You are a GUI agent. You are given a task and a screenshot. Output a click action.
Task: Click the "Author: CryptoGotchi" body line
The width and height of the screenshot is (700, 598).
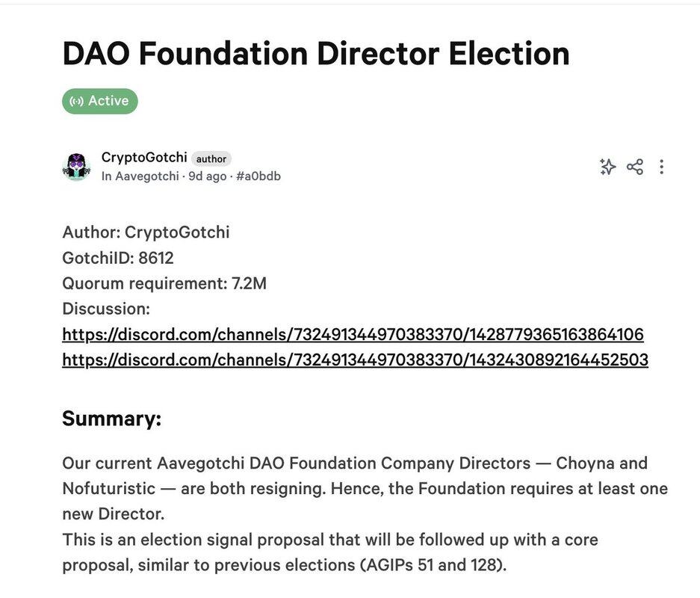pos(146,232)
